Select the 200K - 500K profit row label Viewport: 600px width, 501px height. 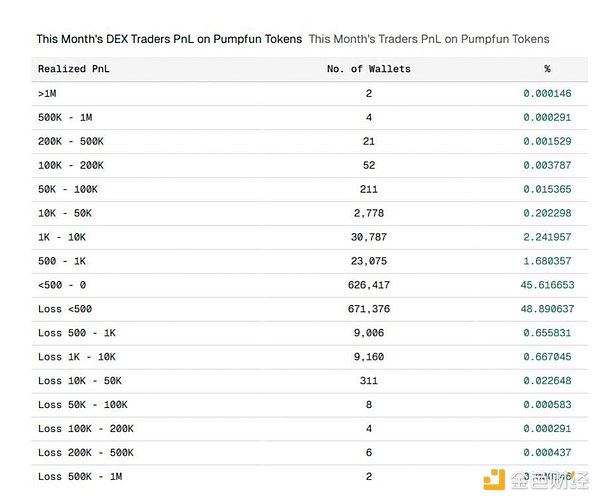71,141
